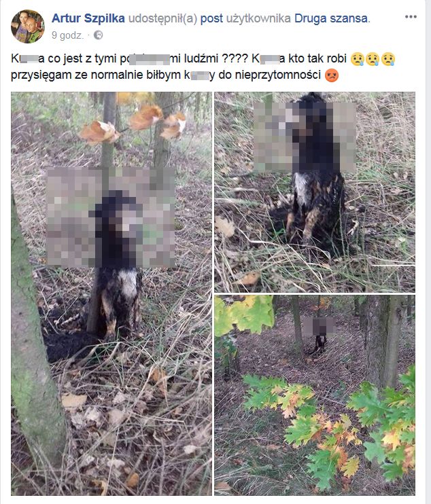Click the red angry emoji
431x504 pixels.
tap(332, 75)
